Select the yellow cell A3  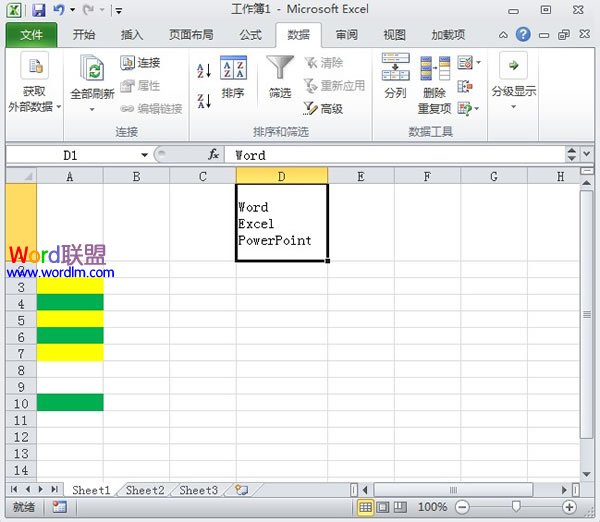point(70,286)
